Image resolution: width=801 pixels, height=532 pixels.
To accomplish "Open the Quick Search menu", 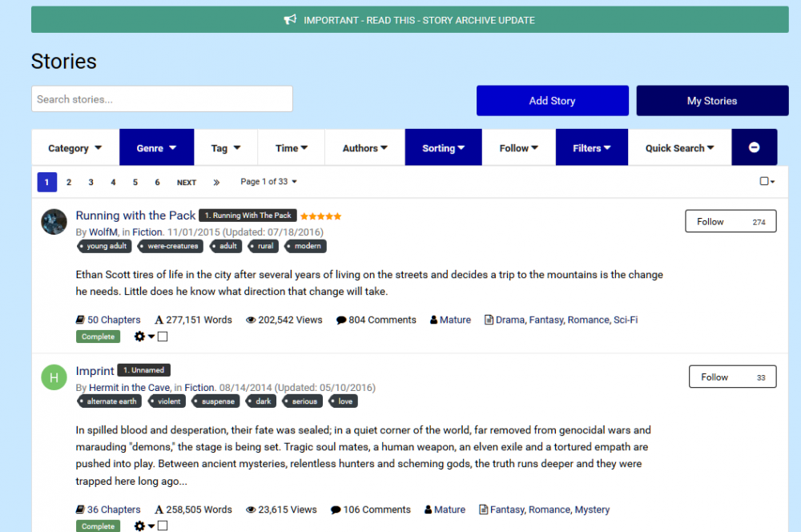I will click(680, 148).
